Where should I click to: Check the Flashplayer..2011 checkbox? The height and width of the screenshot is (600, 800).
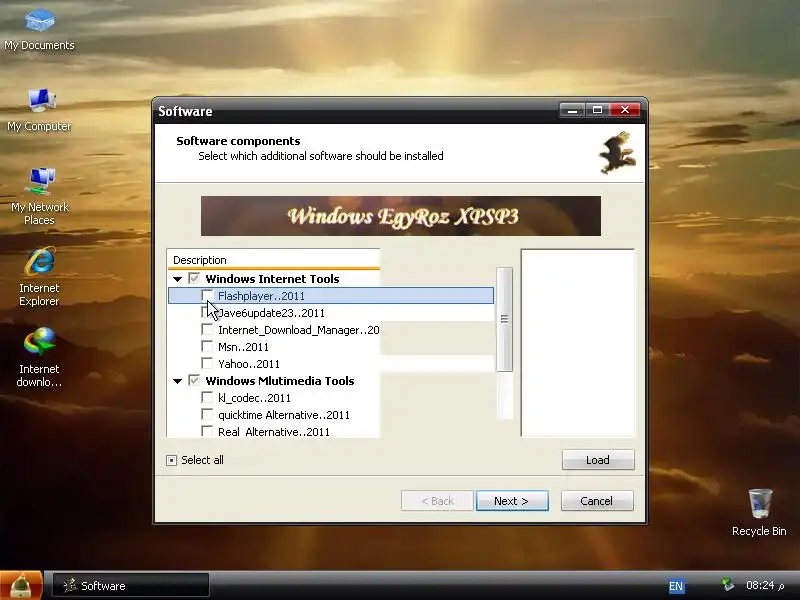(x=207, y=295)
